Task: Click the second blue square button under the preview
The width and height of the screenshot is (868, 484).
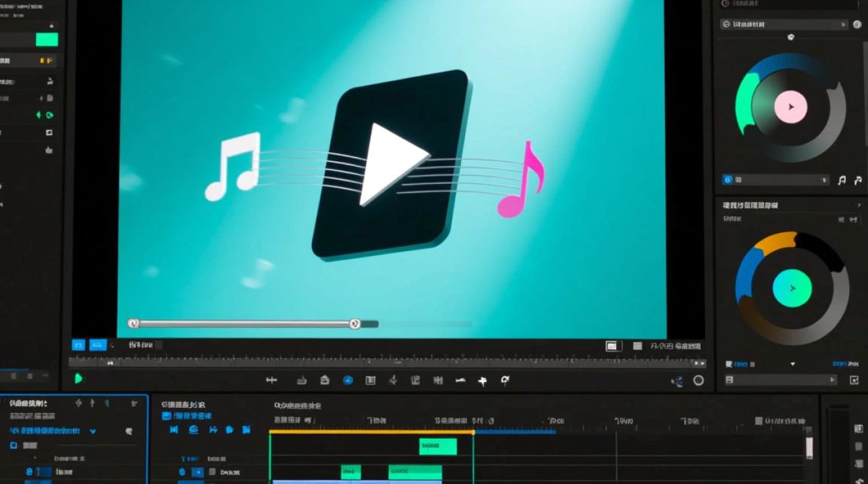Action: pyautogui.click(x=98, y=345)
